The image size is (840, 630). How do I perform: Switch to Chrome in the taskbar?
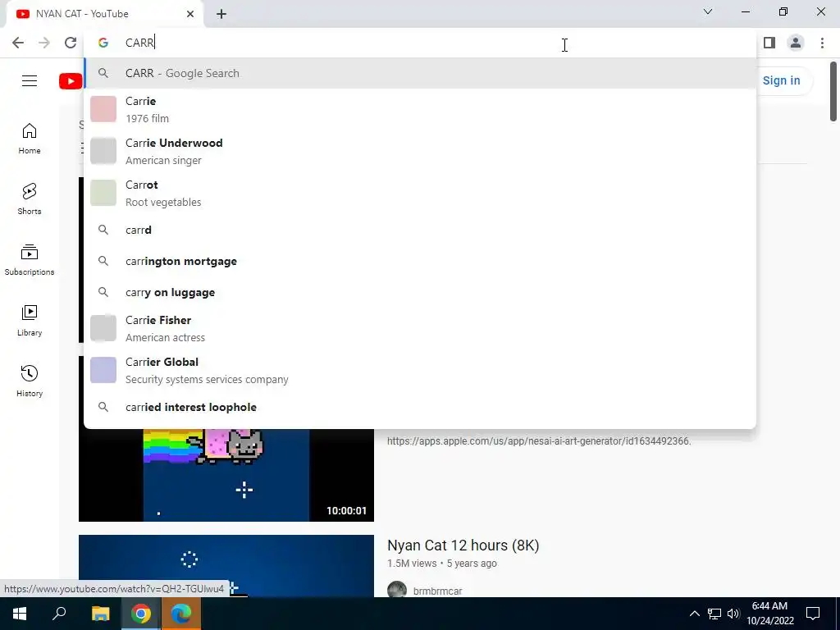tap(140, 614)
